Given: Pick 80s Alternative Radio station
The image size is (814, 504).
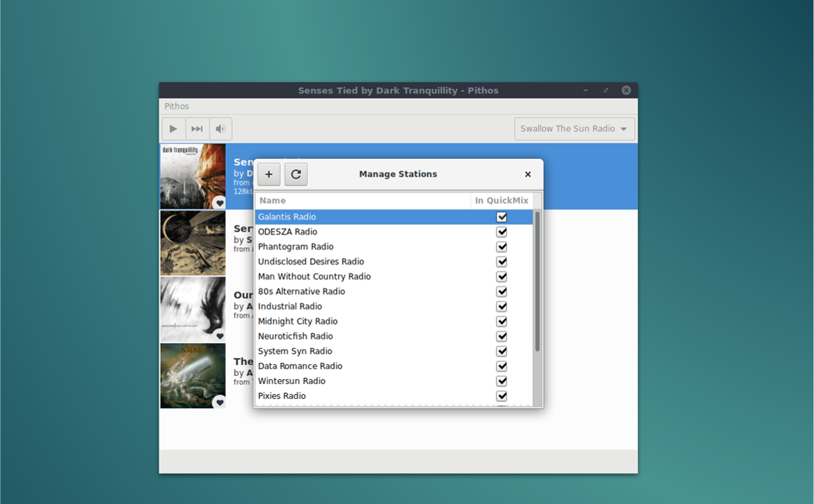Looking at the screenshot, I should point(394,292).
